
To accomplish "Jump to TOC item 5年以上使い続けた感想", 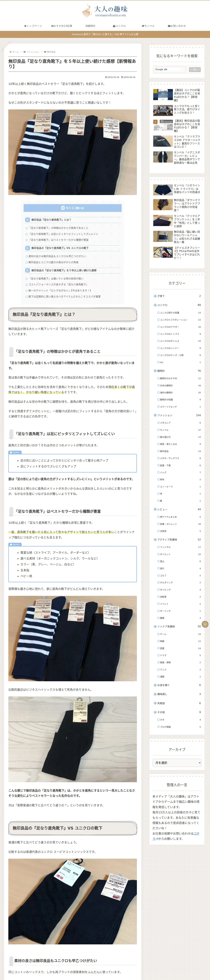I will [64, 270].
